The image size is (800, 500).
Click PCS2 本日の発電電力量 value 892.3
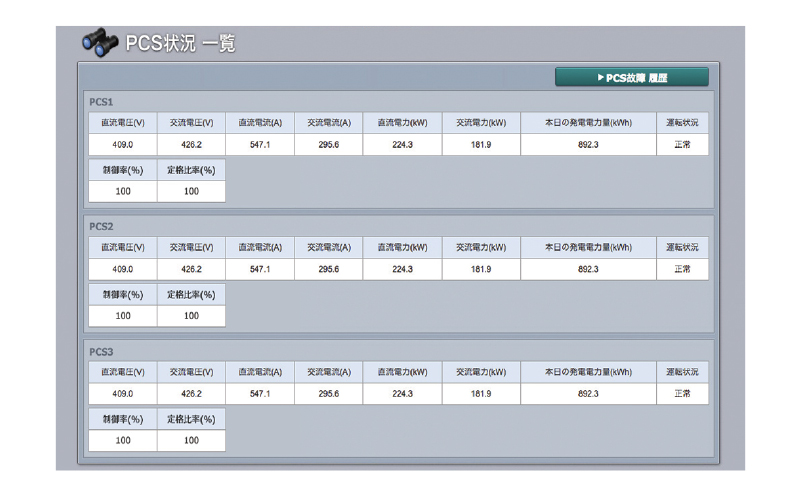pos(588,269)
